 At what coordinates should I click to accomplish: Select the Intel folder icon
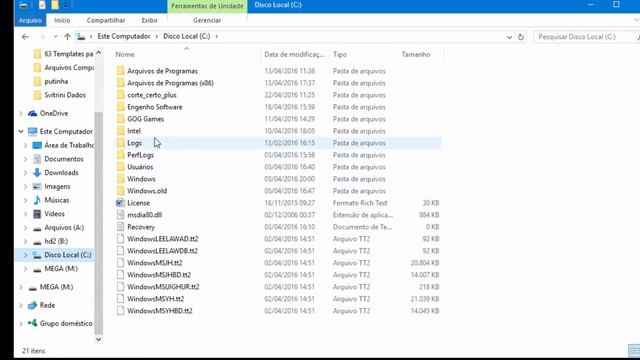(x=120, y=131)
